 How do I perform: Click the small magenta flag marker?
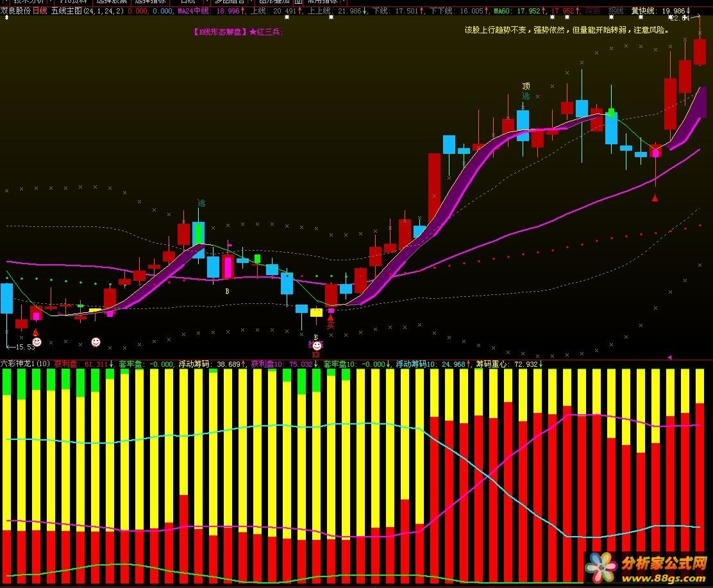230,244
